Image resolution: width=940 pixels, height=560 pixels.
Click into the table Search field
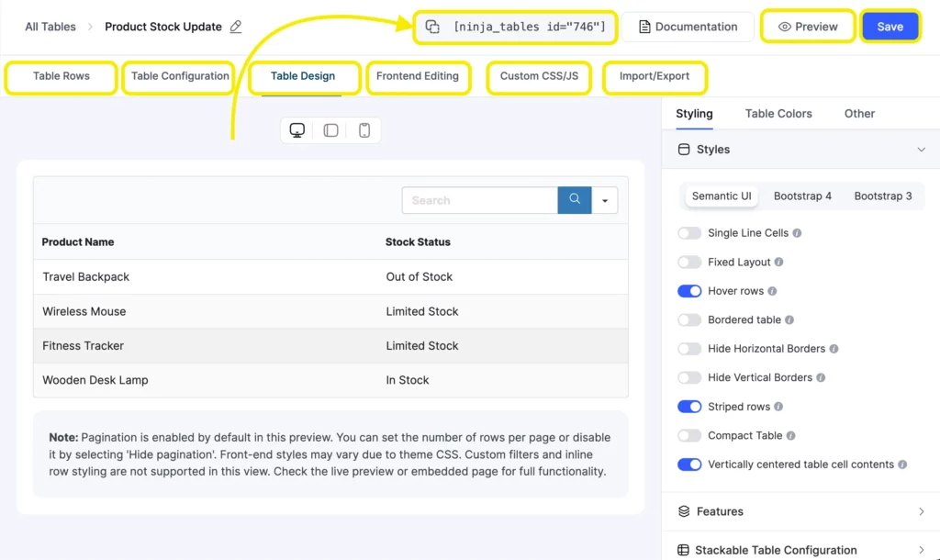point(480,200)
